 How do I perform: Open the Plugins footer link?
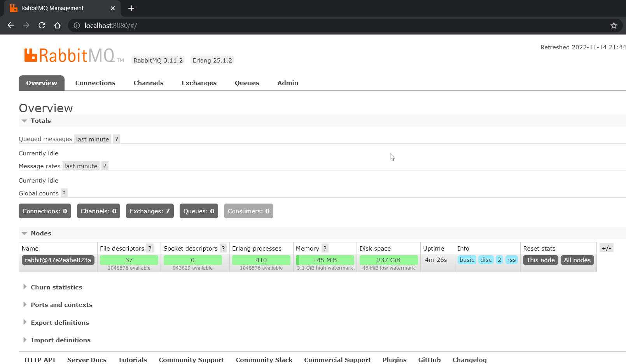coord(395,360)
